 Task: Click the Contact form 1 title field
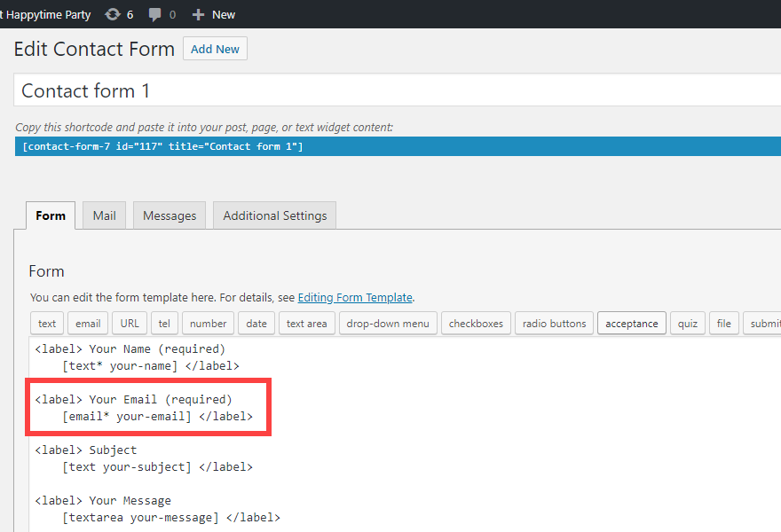390,90
